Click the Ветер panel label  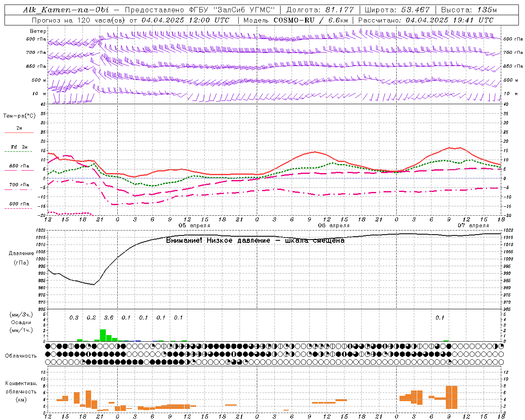pyautogui.click(x=38, y=31)
